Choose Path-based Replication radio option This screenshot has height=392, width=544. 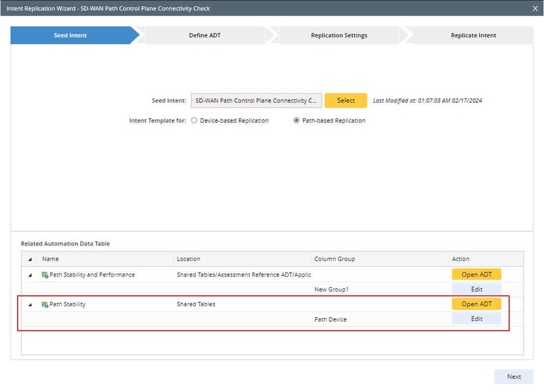tap(296, 121)
